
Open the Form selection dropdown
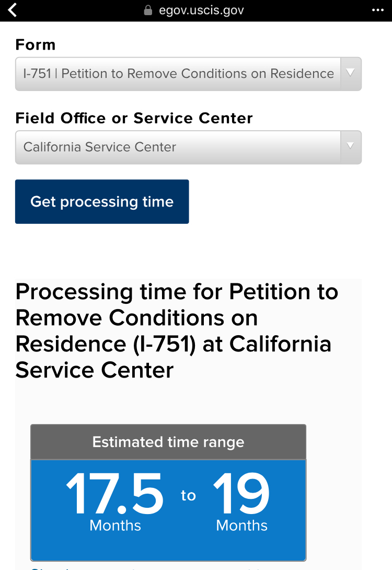[x=188, y=74]
